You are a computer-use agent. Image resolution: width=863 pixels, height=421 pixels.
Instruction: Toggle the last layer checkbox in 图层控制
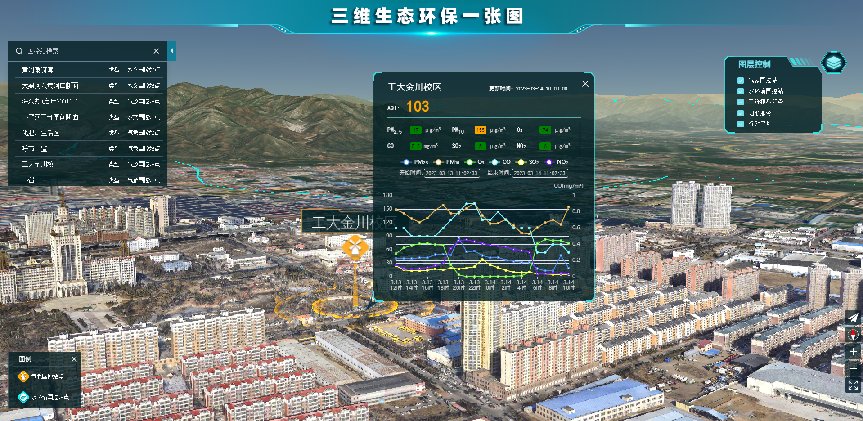coord(741,124)
